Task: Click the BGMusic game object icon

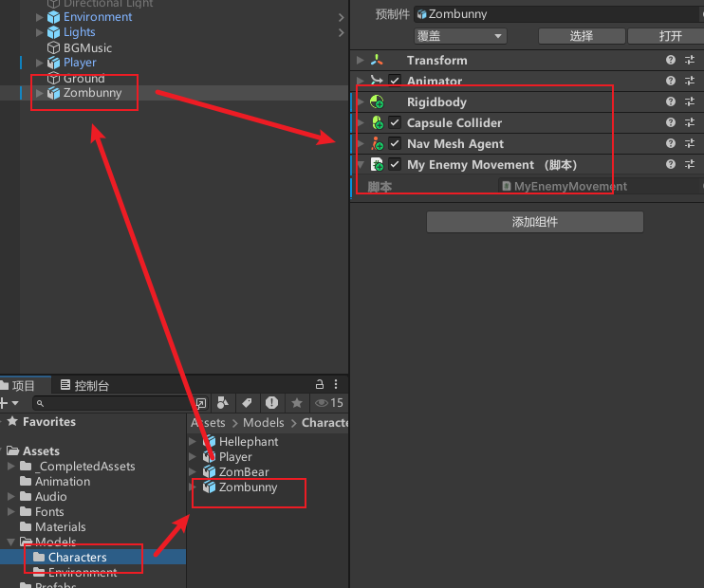Action: [53, 47]
